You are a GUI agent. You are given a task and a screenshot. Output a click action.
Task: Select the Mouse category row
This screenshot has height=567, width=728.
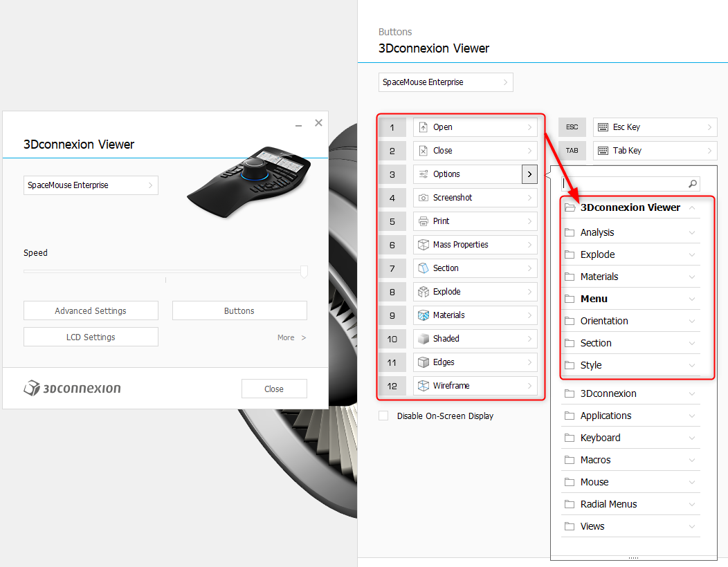tap(630, 482)
